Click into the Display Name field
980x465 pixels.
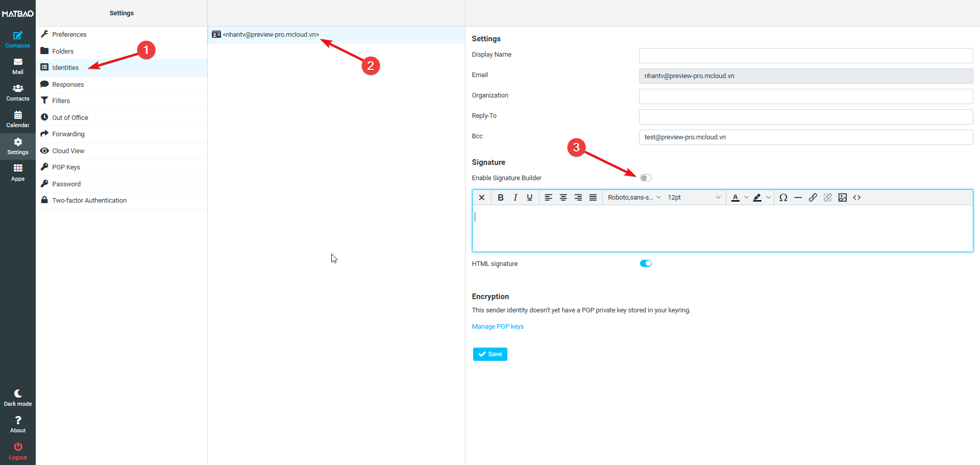pyautogui.click(x=805, y=56)
